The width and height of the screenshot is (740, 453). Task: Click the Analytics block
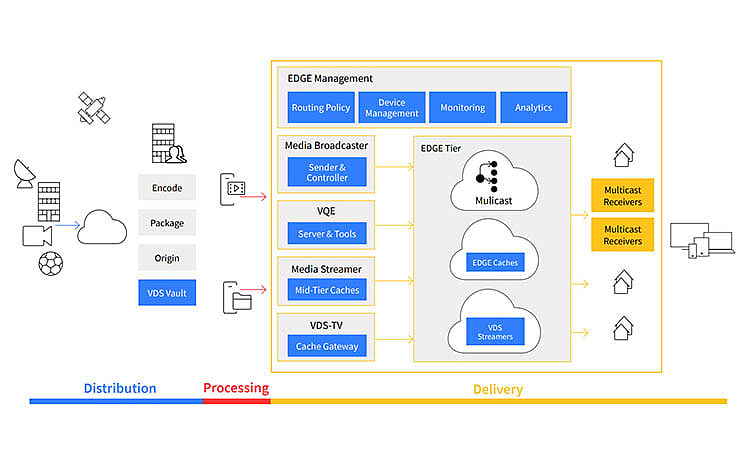point(533,107)
